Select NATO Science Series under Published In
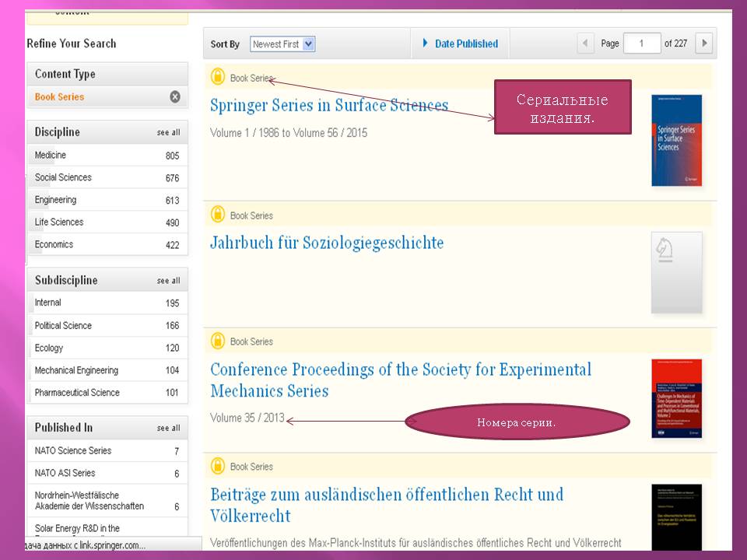747x560 pixels. tap(73, 451)
